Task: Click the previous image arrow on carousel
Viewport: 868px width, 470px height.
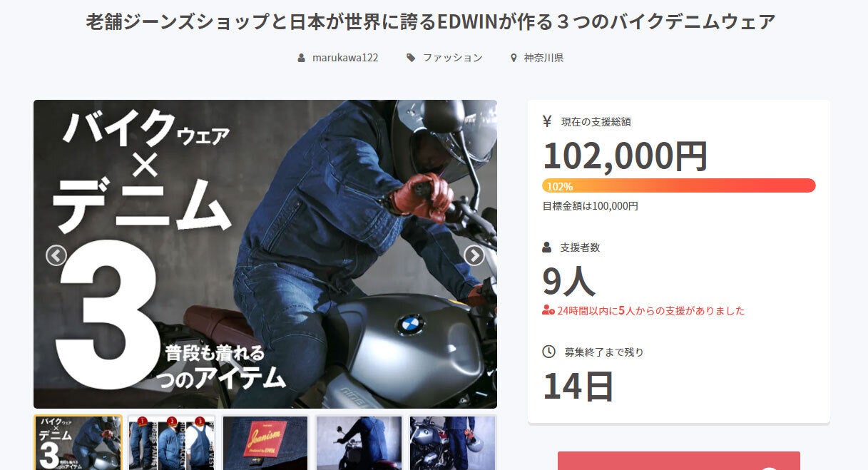Action: click(56, 255)
